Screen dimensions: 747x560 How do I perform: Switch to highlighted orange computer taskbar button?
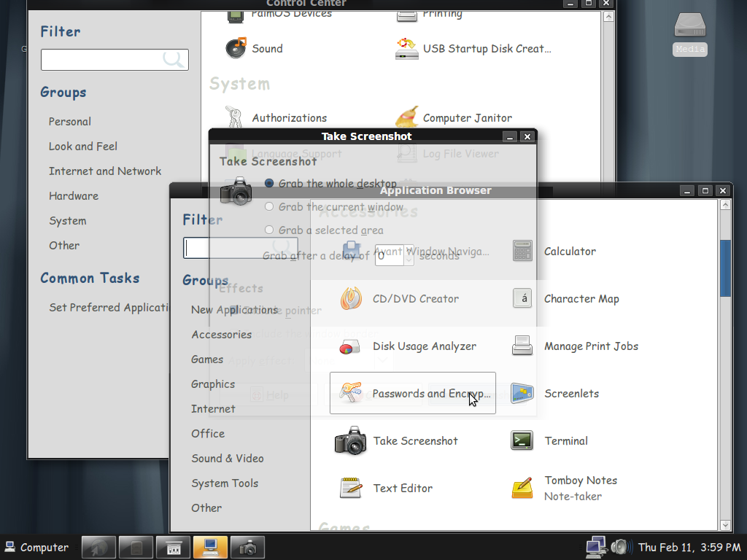tap(210, 547)
